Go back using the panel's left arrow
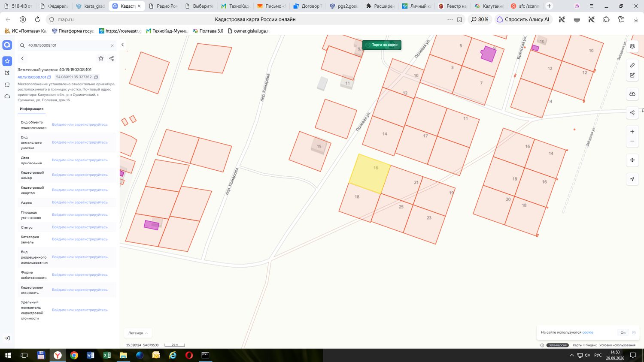Screen dimensions: 644x362 [x=22, y=58]
